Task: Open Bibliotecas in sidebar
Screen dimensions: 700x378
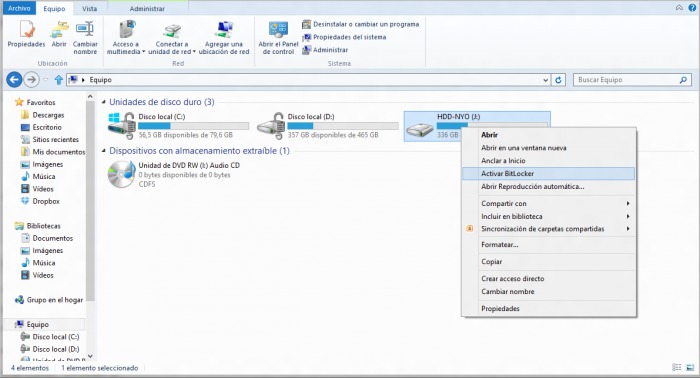Action: 38,226
